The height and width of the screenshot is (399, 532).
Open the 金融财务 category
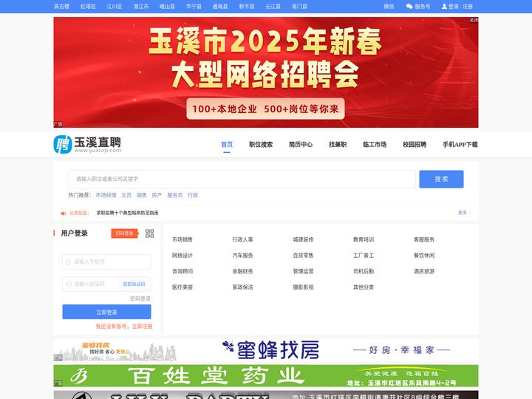coord(242,271)
